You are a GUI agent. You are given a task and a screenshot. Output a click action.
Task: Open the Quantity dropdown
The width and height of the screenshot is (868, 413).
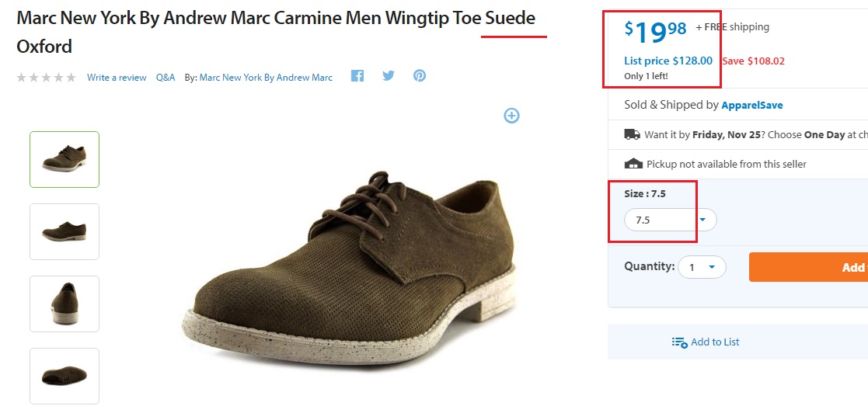pyautogui.click(x=702, y=268)
